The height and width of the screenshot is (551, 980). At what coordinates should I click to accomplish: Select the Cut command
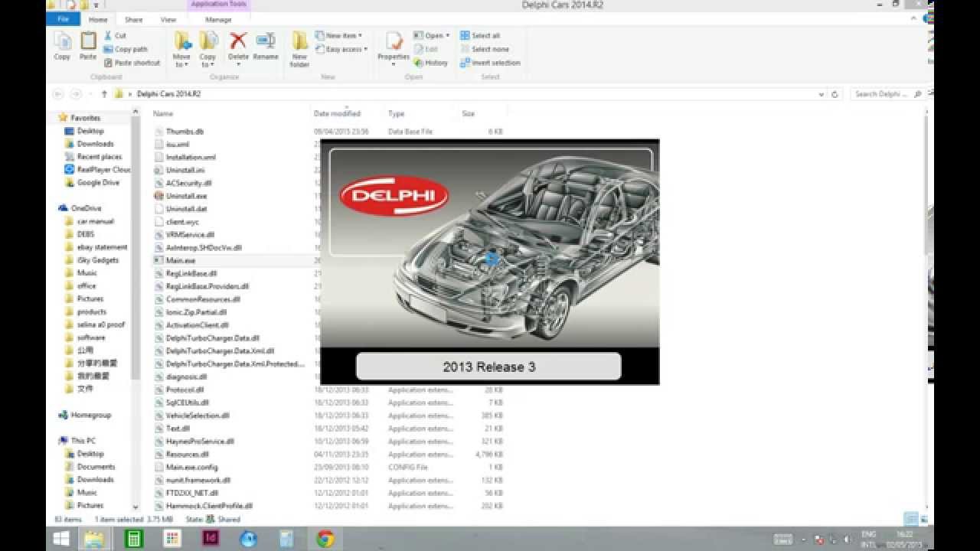click(x=115, y=36)
